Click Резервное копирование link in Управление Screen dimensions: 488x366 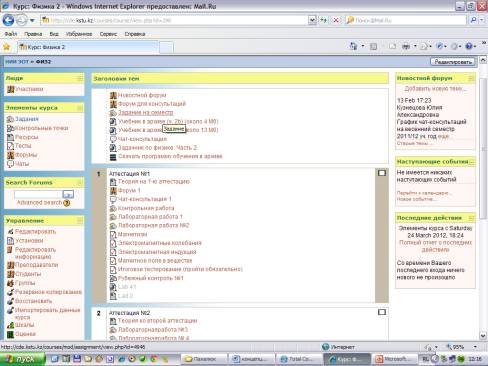(48, 292)
